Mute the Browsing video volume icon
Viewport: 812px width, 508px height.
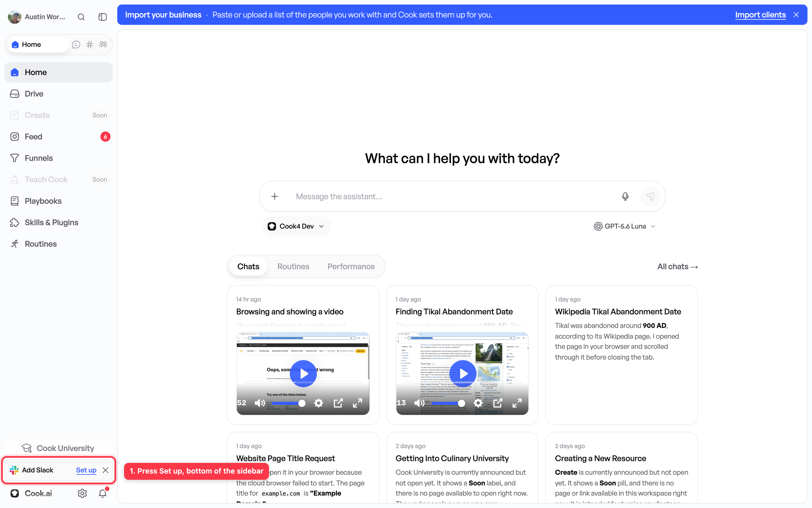pos(260,403)
